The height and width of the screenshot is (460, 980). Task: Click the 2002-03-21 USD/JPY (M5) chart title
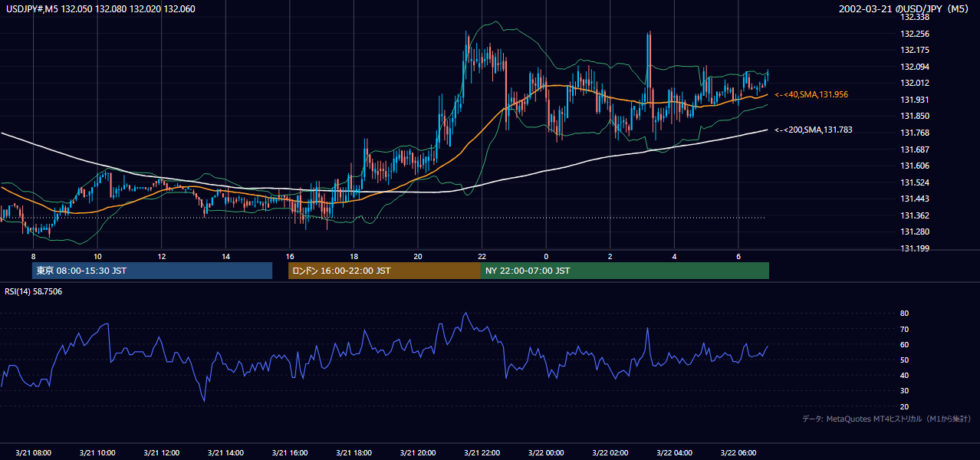(905, 9)
